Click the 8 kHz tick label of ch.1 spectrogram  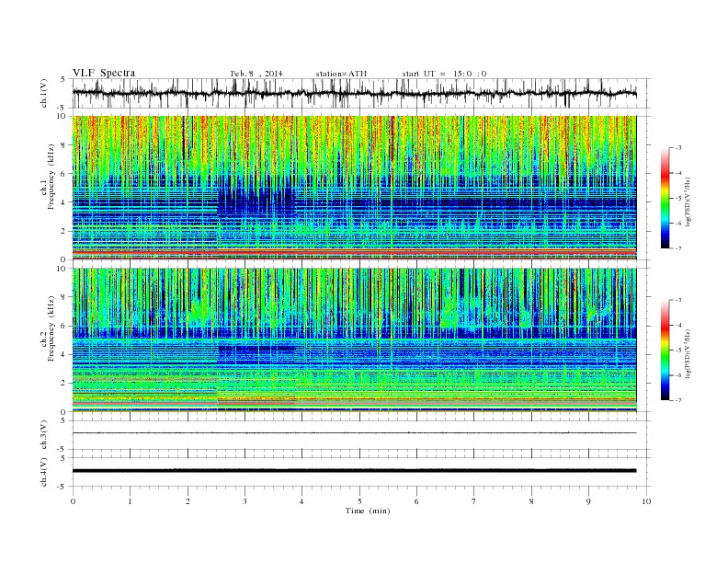tap(63, 145)
